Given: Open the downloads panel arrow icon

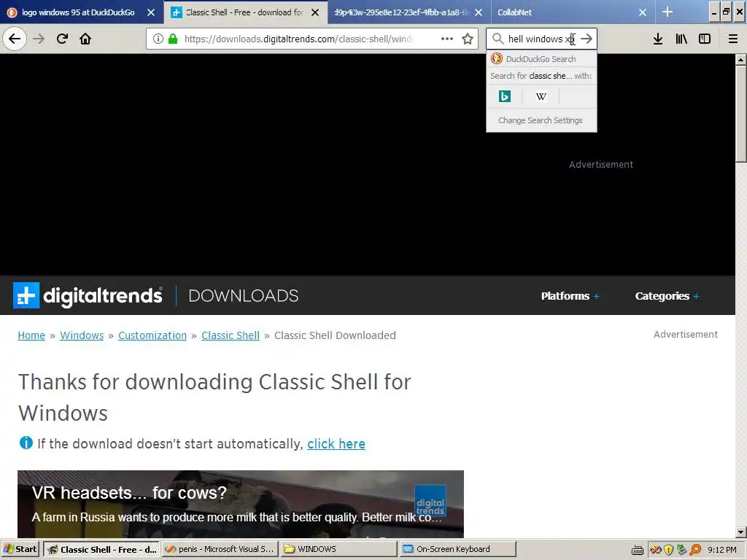Looking at the screenshot, I should 658,39.
